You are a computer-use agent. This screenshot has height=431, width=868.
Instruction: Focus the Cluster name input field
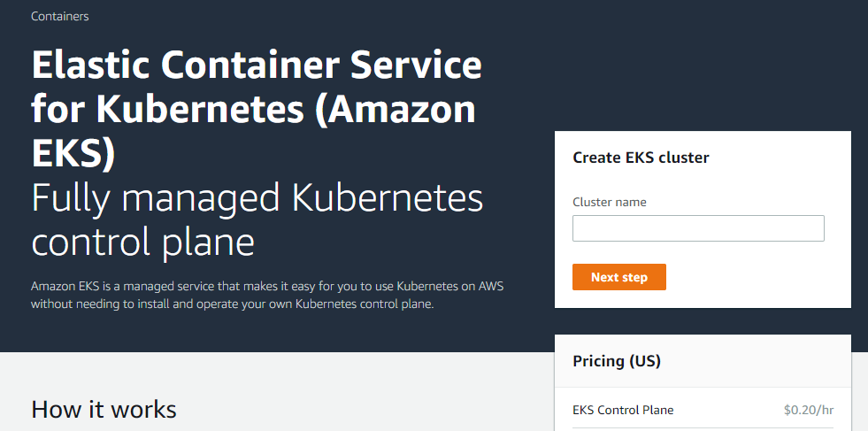pyautogui.click(x=698, y=228)
